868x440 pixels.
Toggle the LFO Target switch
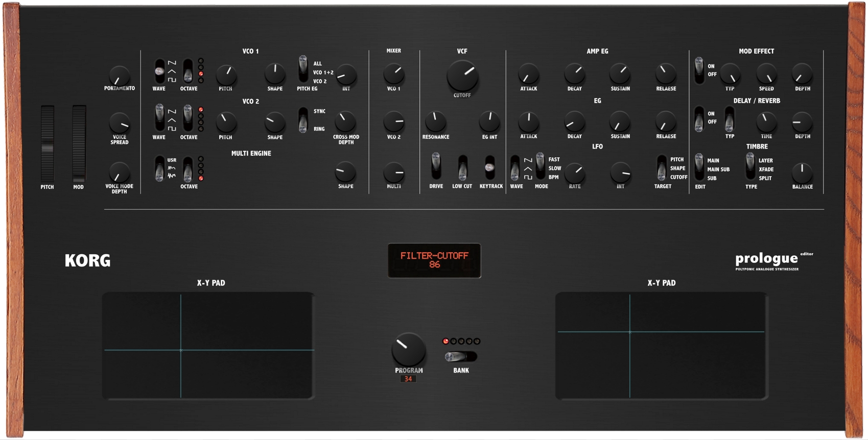click(662, 168)
